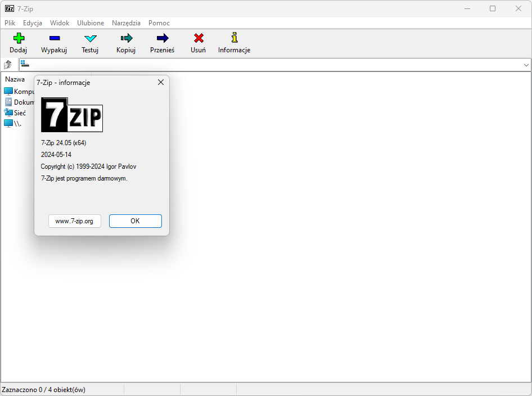Minimize the 7-Zip main window
532x396 pixels.
(467, 8)
